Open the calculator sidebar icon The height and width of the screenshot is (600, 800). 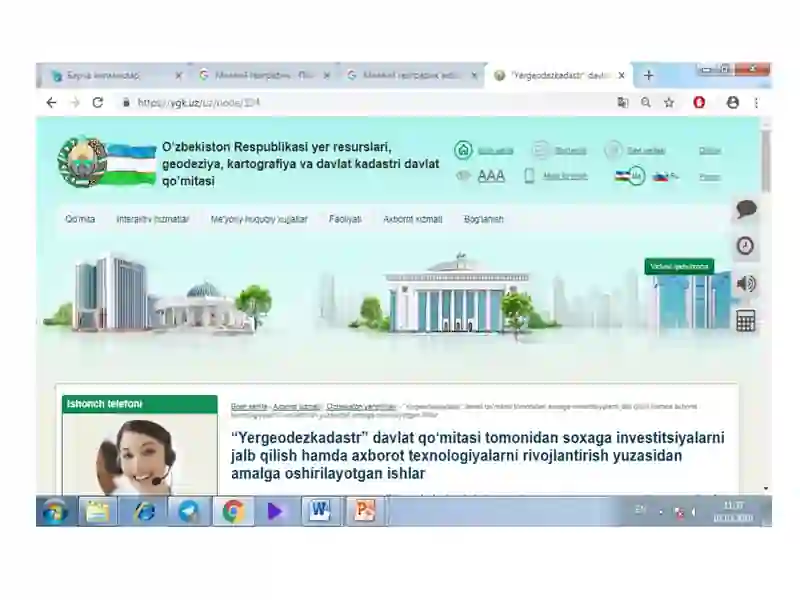745,321
